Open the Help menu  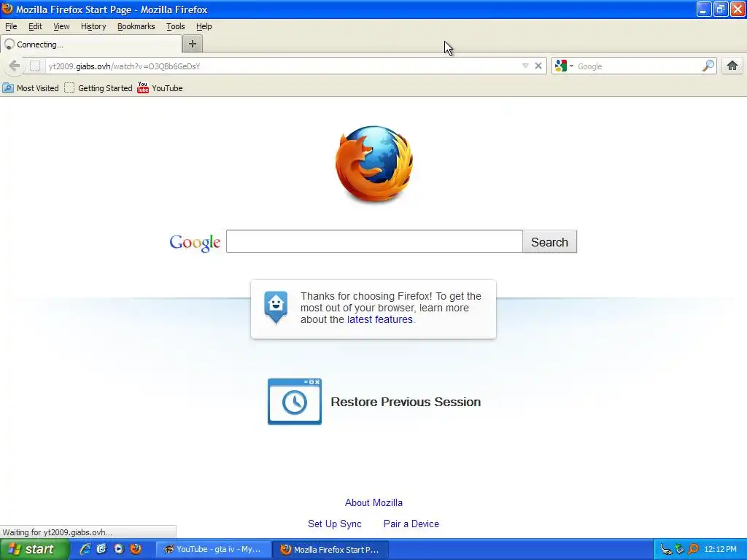click(204, 26)
